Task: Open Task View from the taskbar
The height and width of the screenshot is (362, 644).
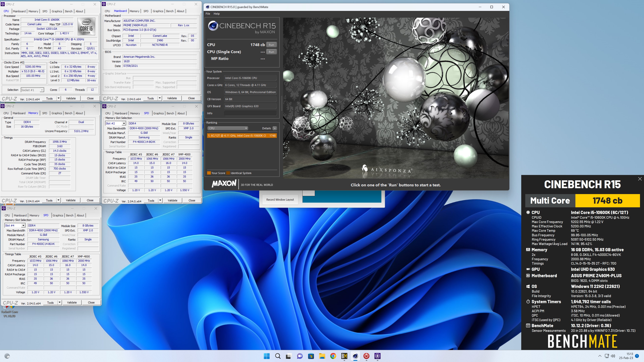Action: coord(288,356)
